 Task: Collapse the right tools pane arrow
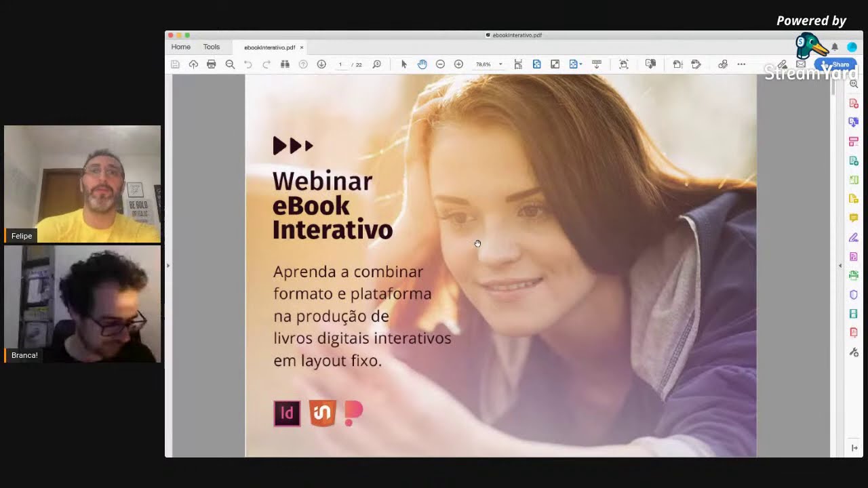coord(840,266)
